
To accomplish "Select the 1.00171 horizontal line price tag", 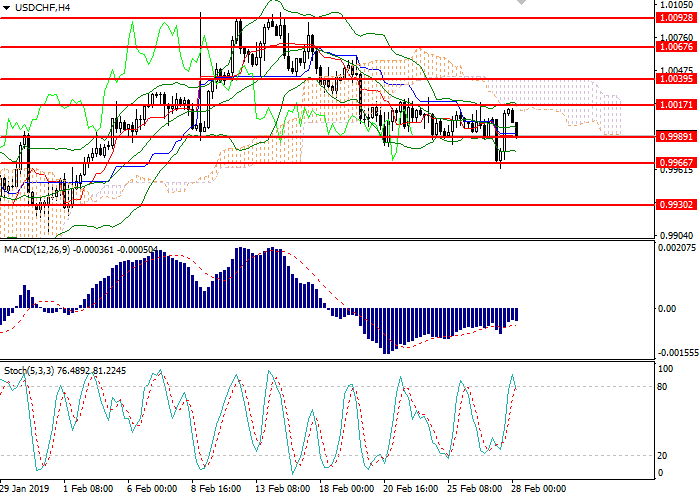I will click(674, 104).
